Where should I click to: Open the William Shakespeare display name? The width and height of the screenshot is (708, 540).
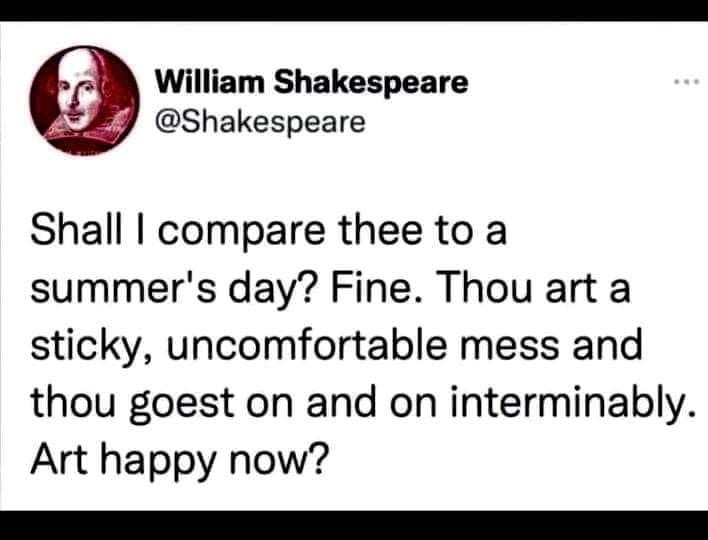pos(312,82)
